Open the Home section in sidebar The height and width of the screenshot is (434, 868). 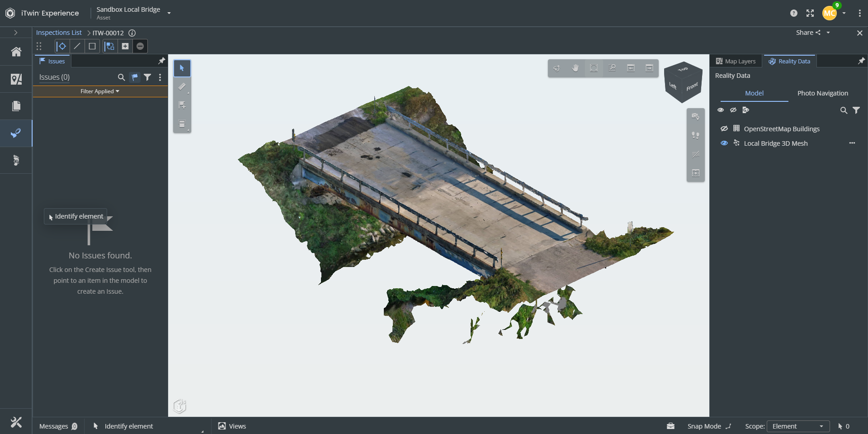(x=16, y=52)
